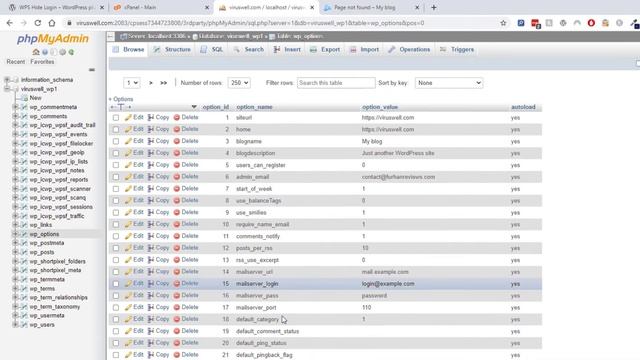
Task: Expand the information_schema database node
Action: (7, 80)
